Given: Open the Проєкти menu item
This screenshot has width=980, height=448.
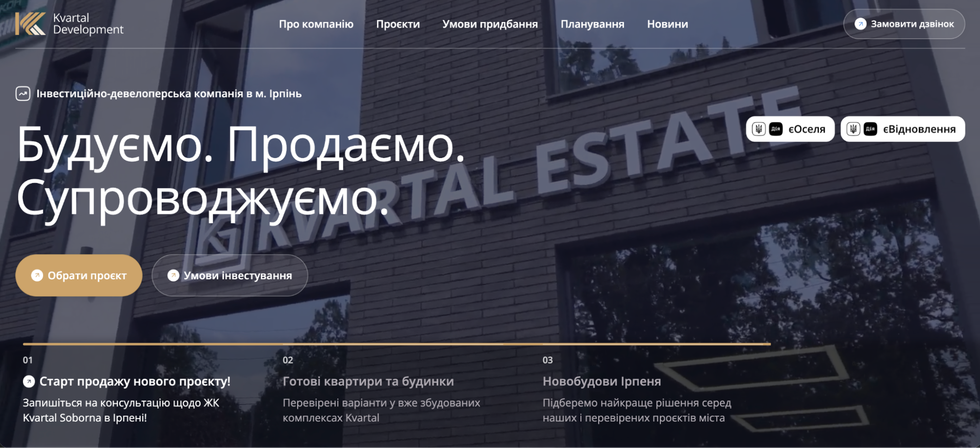Looking at the screenshot, I should point(398,23).
